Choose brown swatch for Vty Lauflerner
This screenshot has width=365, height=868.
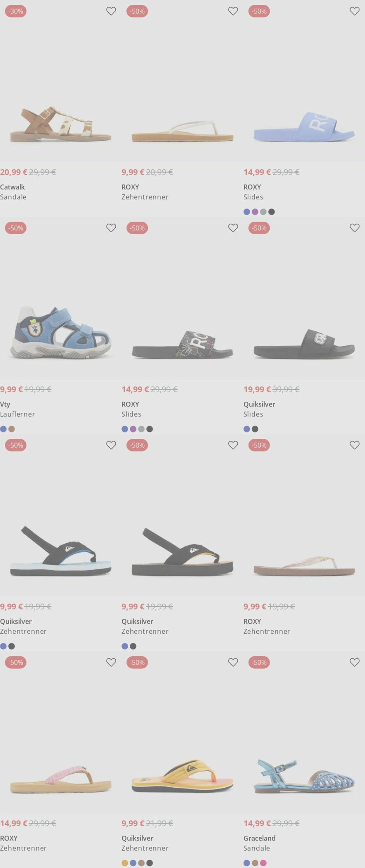pos(11,429)
